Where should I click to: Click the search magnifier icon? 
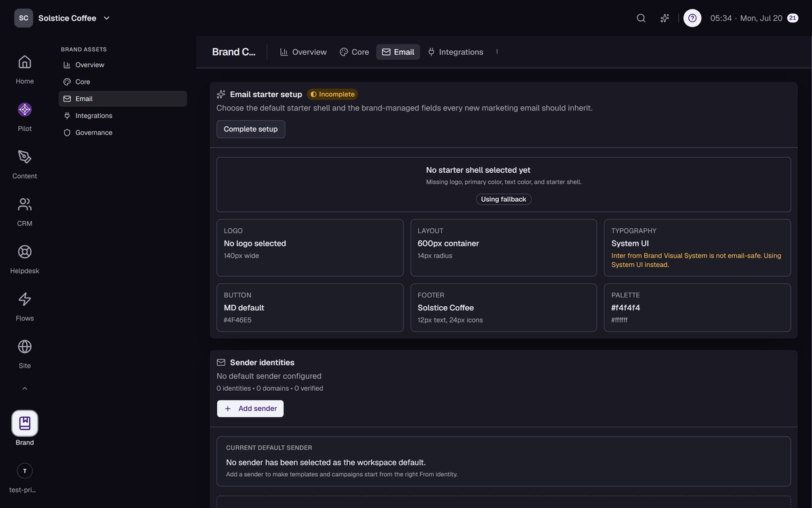[x=641, y=18]
